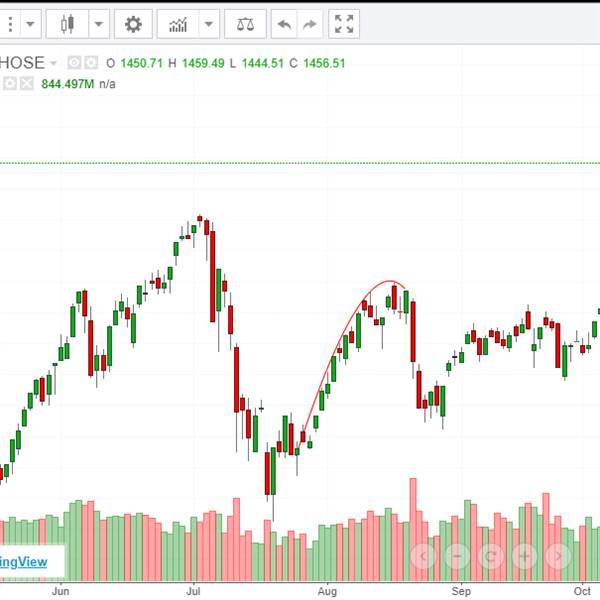Click the Jul label on the time axis
The width and height of the screenshot is (600, 600).
tap(193, 591)
